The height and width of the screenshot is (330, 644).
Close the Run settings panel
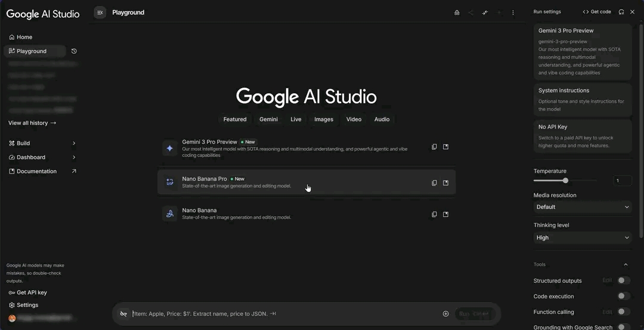633,12
